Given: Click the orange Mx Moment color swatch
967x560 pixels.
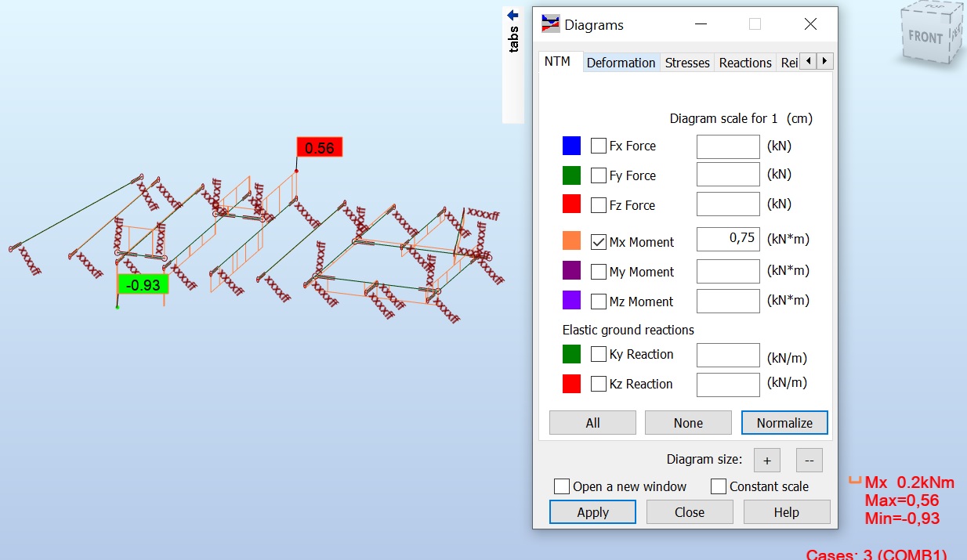Looking at the screenshot, I should pyautogui.click(x=571, y=241).
